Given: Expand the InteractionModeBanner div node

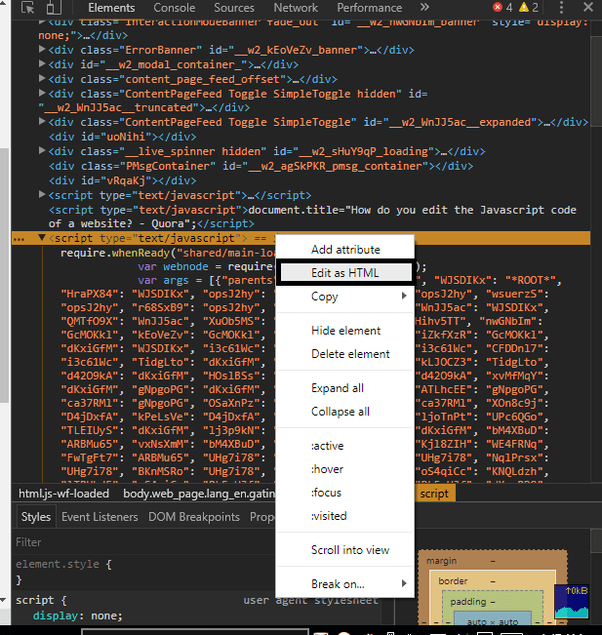Looking at the screenshot, I should pos(42,22).
